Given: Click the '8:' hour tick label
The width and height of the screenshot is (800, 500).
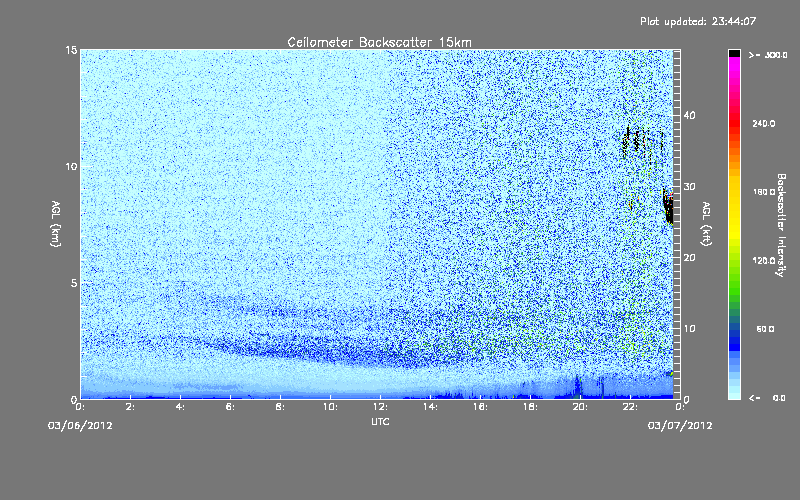Looking at the screenshot, I should pyautogui.click(x=281, y=407).
